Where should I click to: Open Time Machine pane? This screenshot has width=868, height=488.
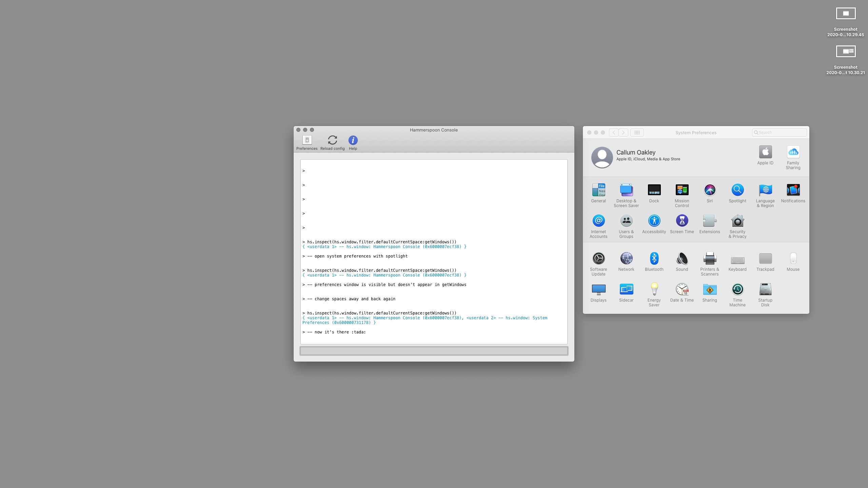coord(737,289)
